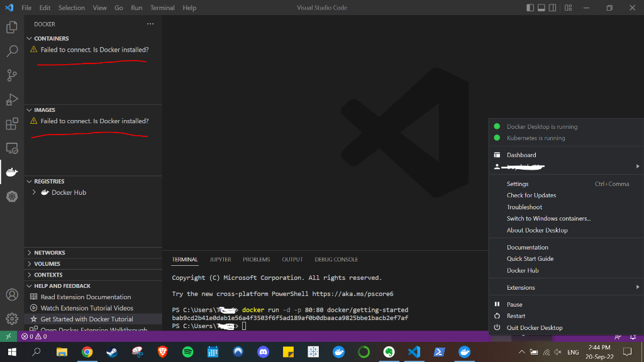Open PowerShell from the taskbar
The width and height of the screenshot is (644, 362).
[439, 352]
